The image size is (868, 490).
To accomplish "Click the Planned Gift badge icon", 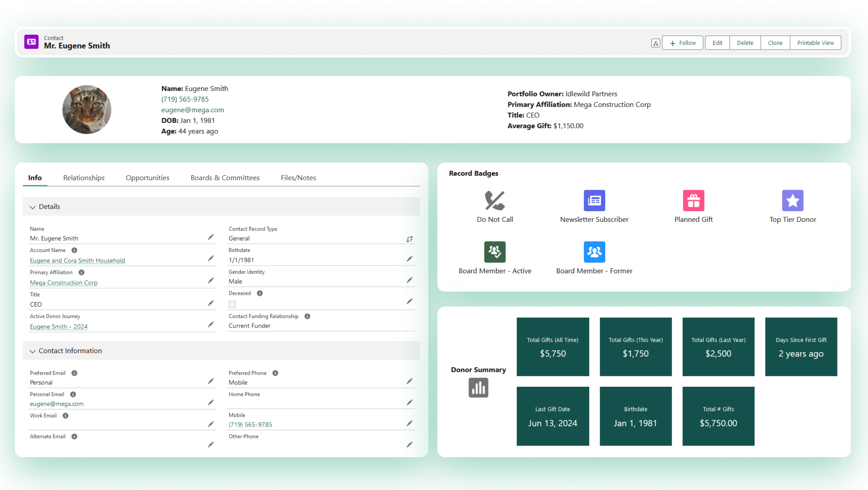I will (693, 201).
